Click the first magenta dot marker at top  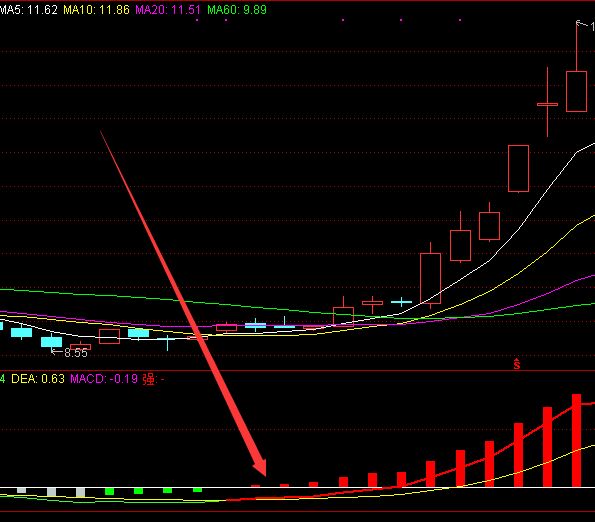pyautogui.click(x=197, y=20)
